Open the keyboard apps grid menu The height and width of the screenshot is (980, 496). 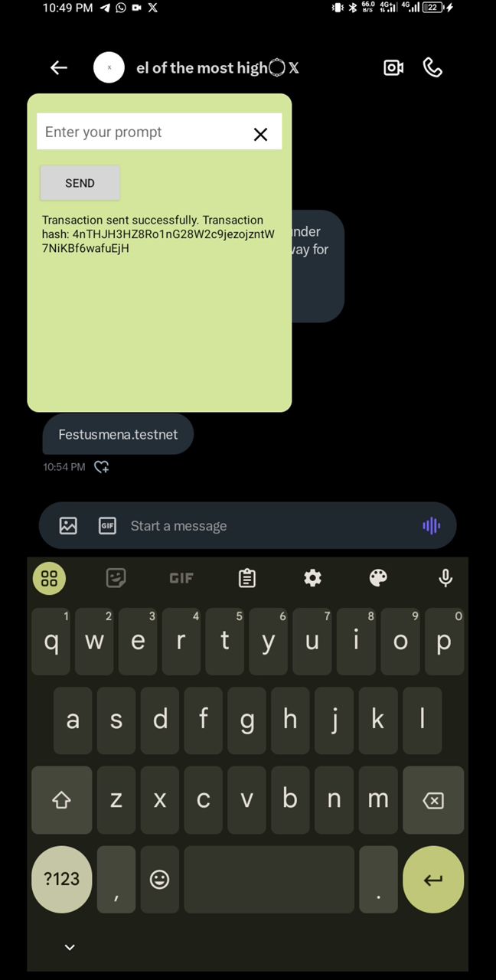click(49, 578)
